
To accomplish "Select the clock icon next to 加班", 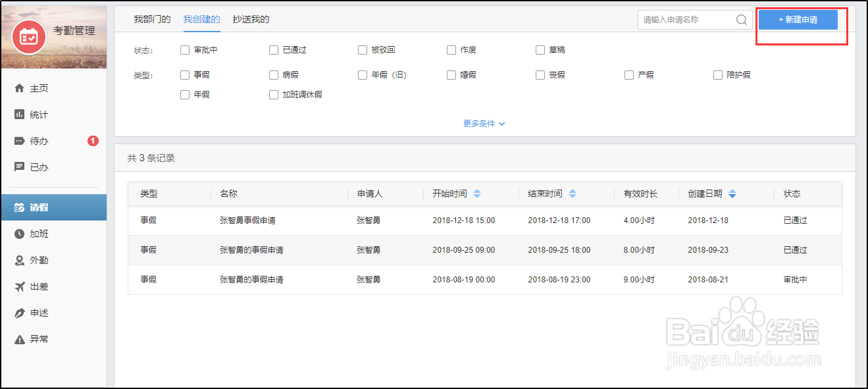I will pyautogui.click(x=19, y=234).
